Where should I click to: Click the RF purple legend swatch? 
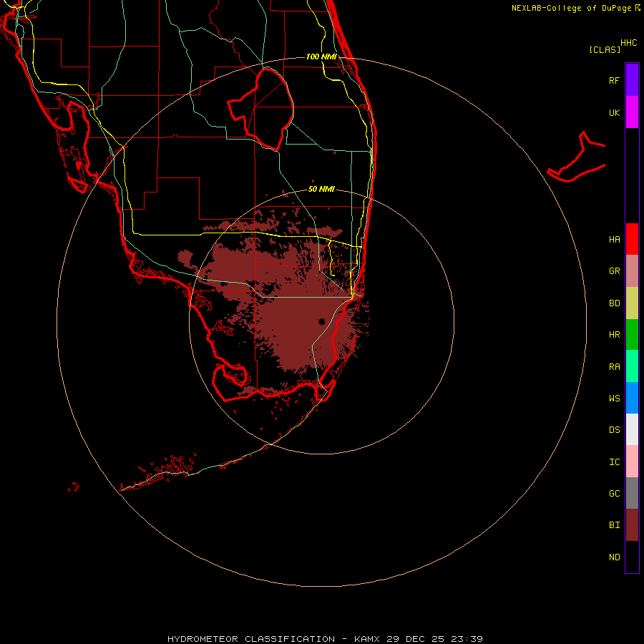coord(632,79)
